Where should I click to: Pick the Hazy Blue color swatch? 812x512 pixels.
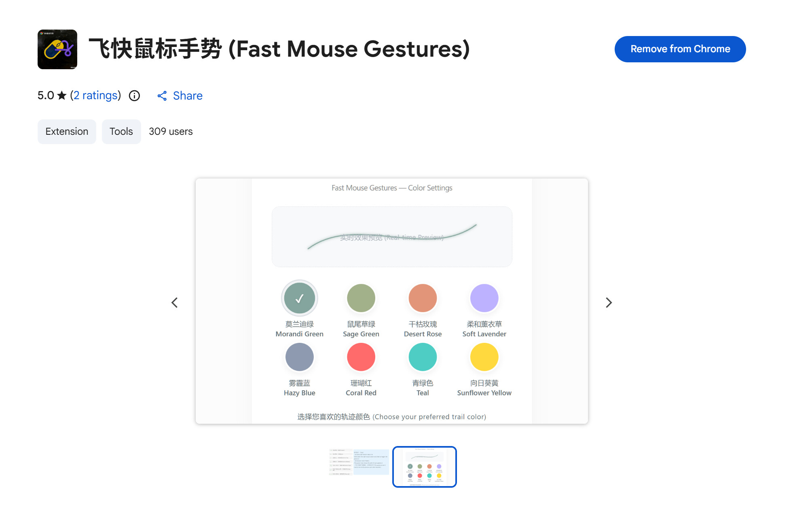point(300,357)
